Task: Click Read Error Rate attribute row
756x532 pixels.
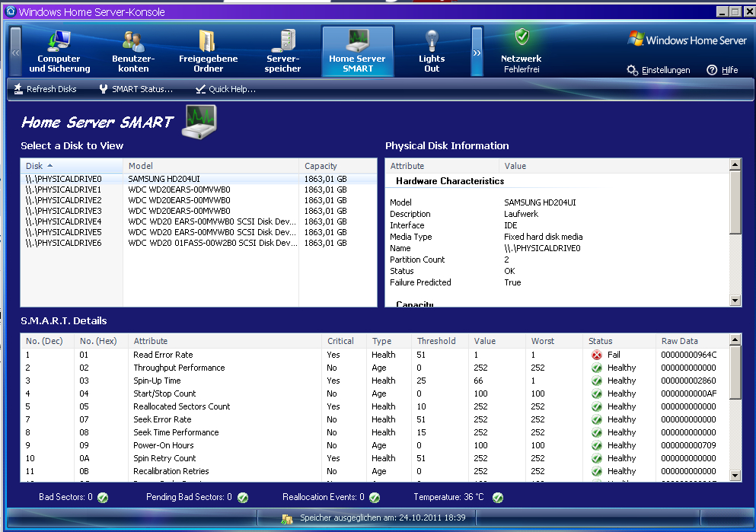Action: pyautogui.click(x=375, y=355)
